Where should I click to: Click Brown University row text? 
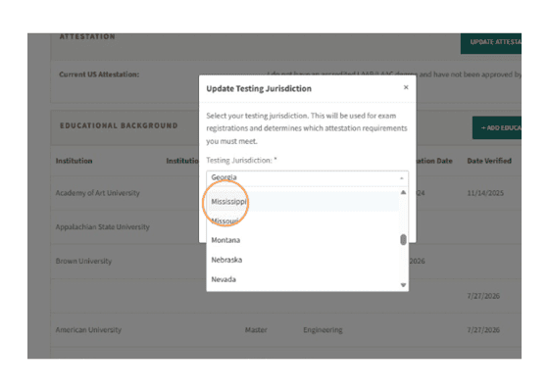[83, 261]
